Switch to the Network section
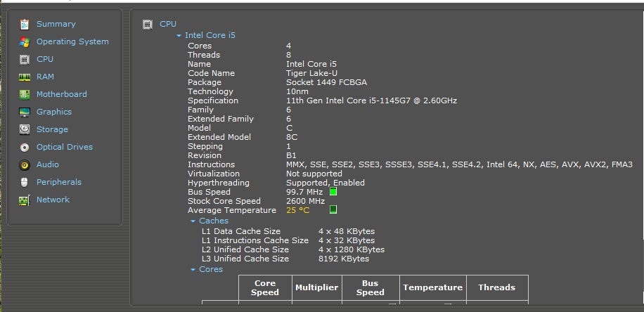 click(53, 200)
